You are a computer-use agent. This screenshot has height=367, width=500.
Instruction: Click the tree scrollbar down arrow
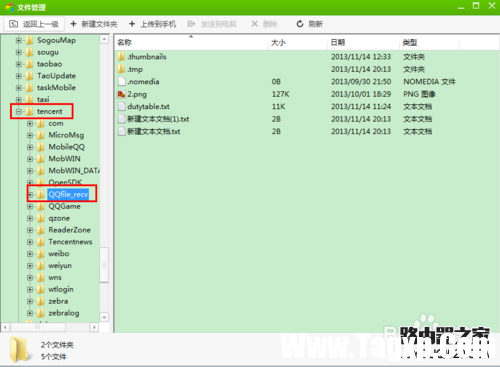[x=104, y=317]
